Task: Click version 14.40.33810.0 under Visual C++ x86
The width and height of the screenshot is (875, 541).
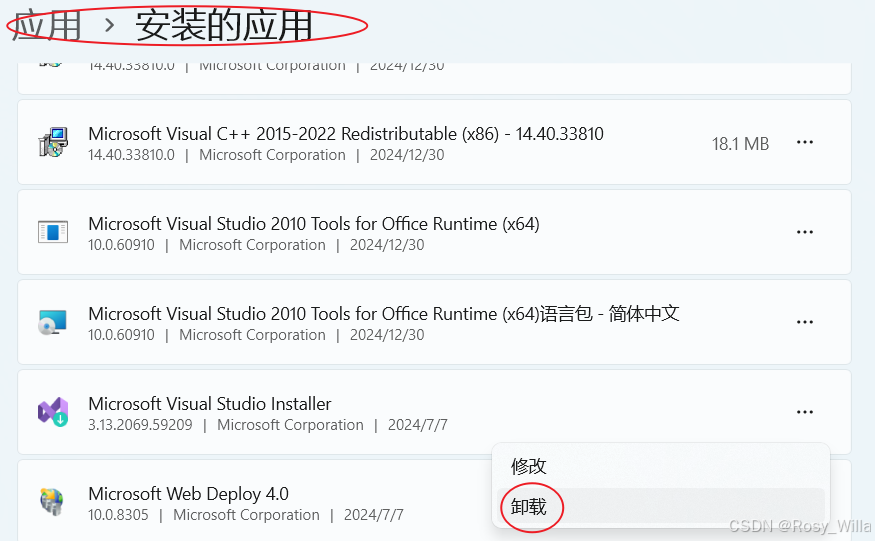Action: pos(131,155)
